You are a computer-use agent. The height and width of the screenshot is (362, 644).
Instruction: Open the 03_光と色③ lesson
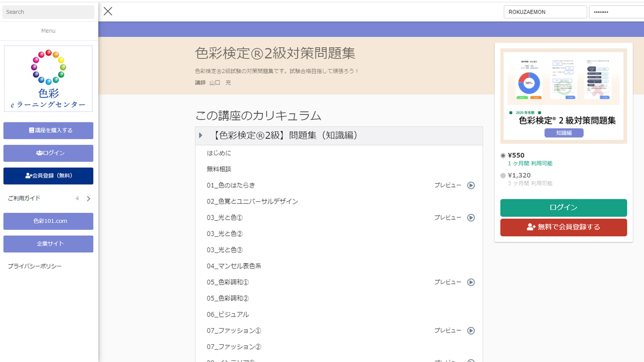coord(225,250)
